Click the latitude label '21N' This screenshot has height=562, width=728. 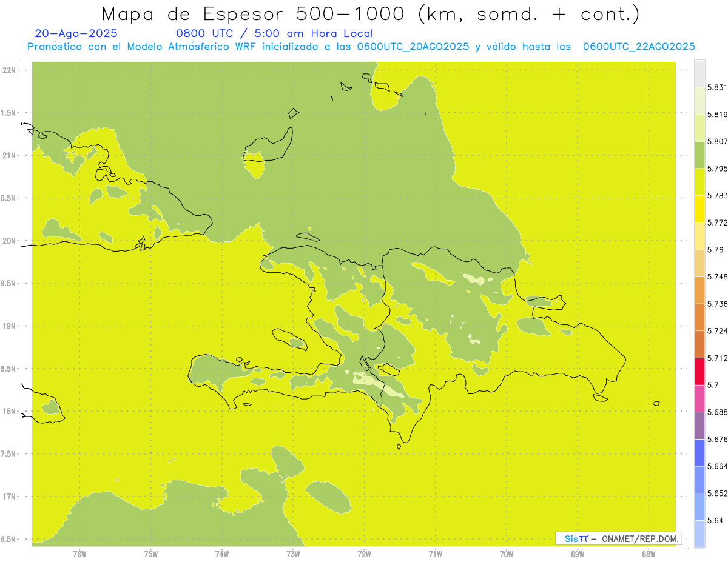9,156
